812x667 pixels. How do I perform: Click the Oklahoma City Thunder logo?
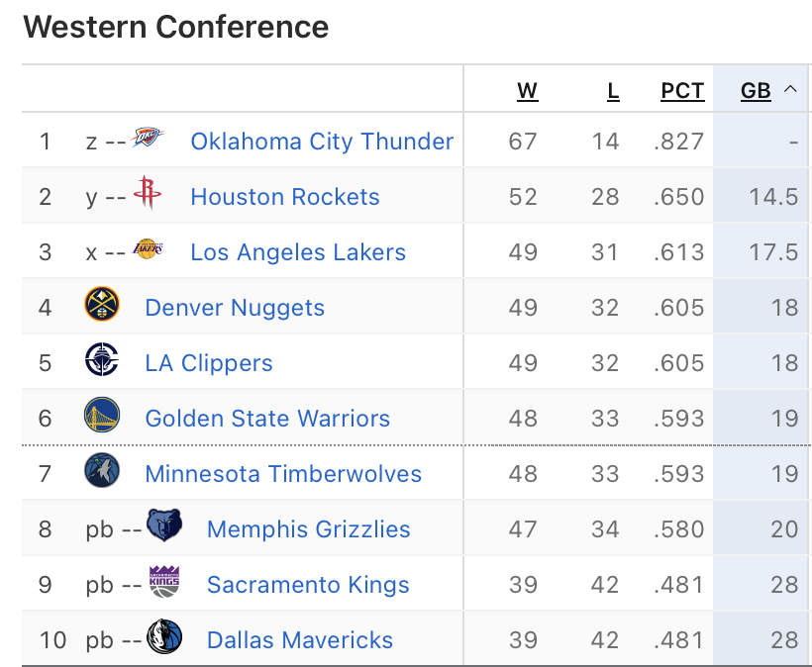click(x=148, y=140)
